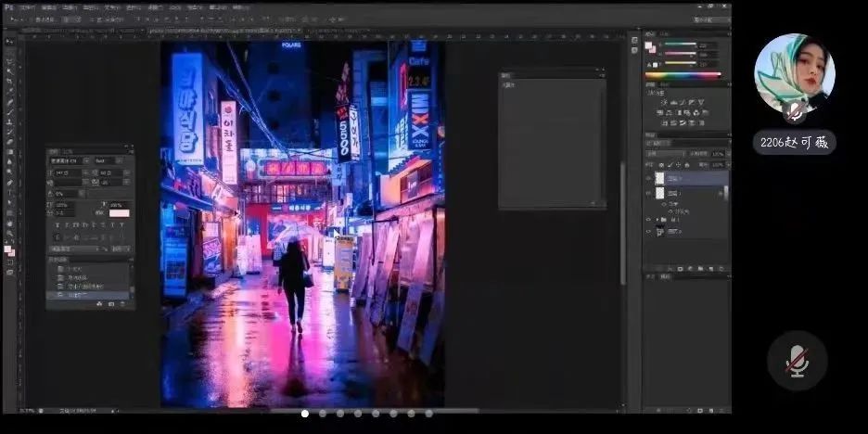Viewport: 868px width, 434px height.
Task: Open the Edit menu in menu bar
Action: pos(49,7)
